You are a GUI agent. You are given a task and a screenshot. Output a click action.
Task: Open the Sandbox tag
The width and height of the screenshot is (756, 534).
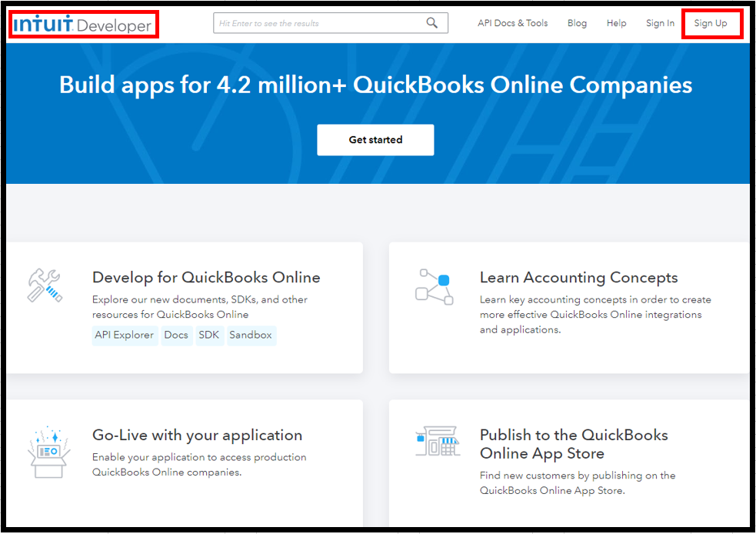(x=251, y=335)
